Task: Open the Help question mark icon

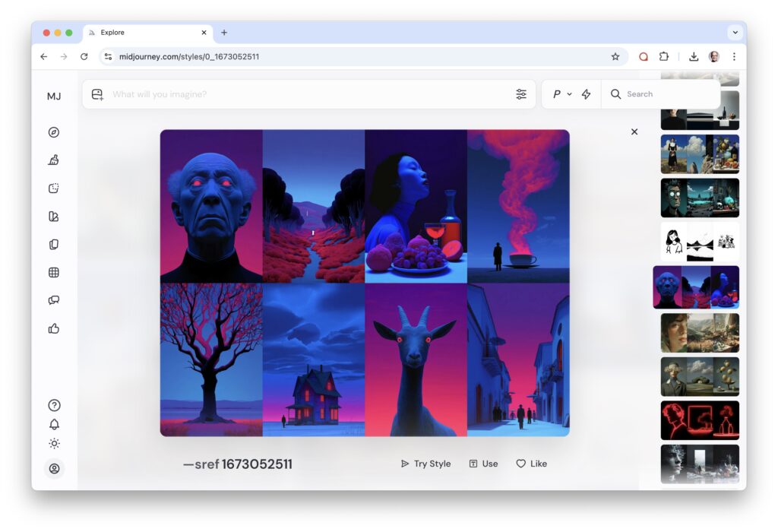Action: tap(54, 405)
